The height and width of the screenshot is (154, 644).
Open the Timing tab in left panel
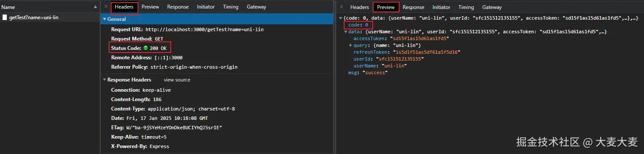pos(230,7)
